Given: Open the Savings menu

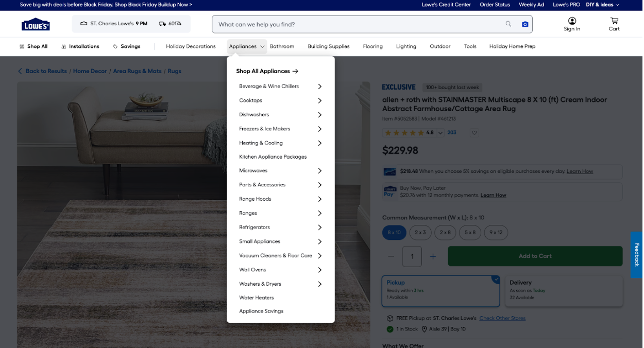Looking at the screenshot, I should [x=127, y=46].
